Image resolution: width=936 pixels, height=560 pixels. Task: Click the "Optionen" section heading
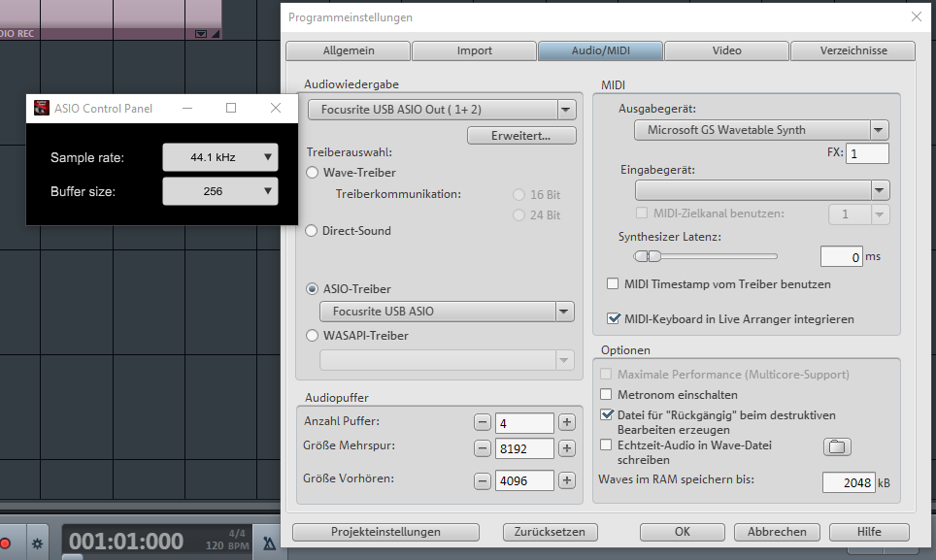tap(625, 350)
